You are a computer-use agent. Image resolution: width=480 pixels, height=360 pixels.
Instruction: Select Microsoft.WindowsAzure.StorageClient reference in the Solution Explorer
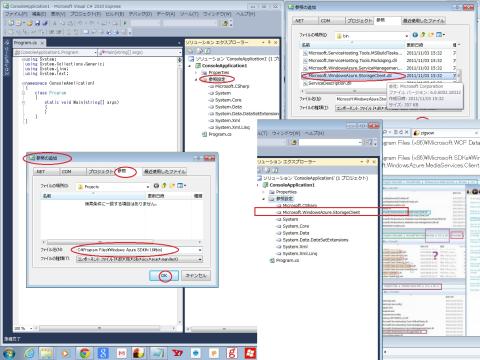coord(321,212)
